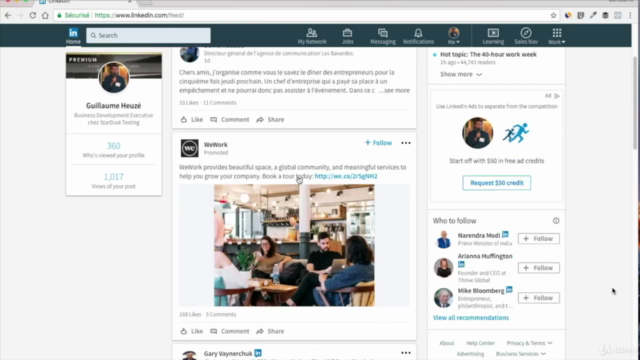640x360 pixels.
Task: Follow Arianna Huffington
Action: click(x=539, y=268)
